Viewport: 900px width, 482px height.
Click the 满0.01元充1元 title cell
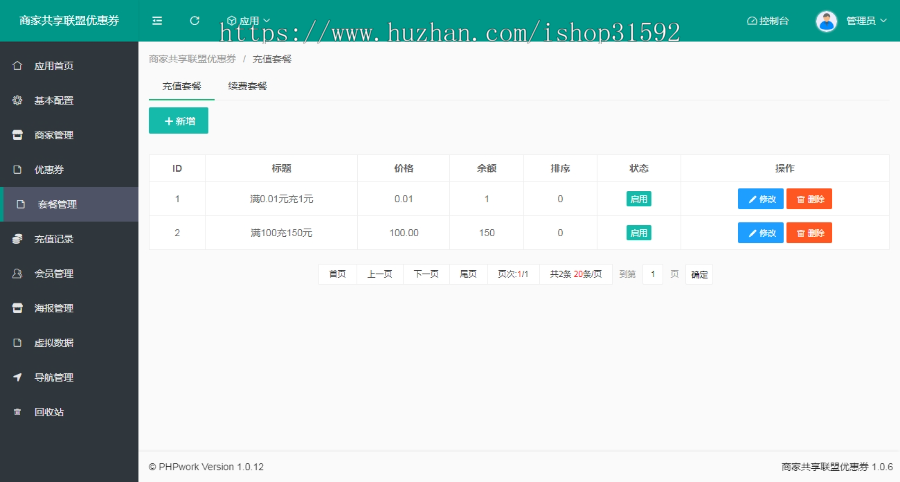click(x=281, y=199)
